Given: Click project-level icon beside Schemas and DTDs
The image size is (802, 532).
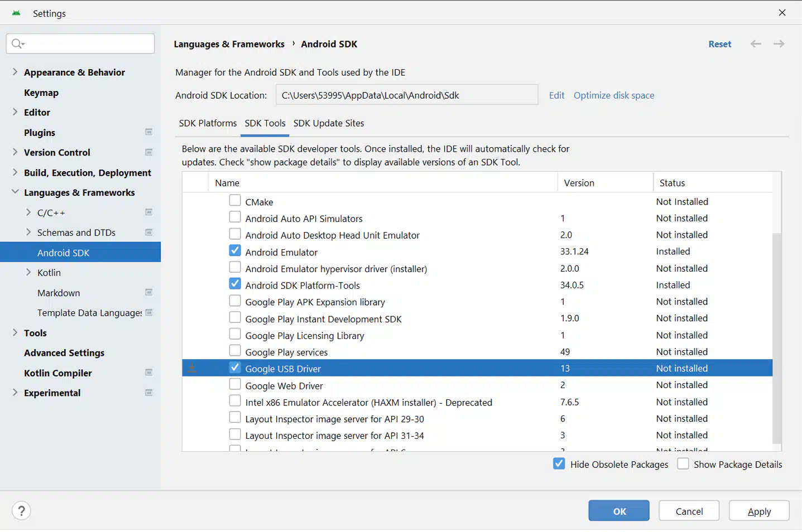Looking at the screenshot, I should [x=149, y=232].
